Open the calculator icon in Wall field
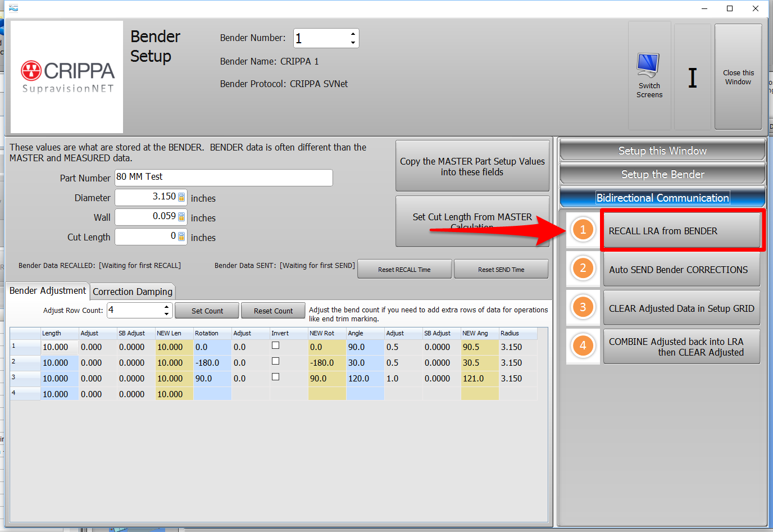Image resolution: width=773 pixels, height=532 pixels. [x=181, y=217]
